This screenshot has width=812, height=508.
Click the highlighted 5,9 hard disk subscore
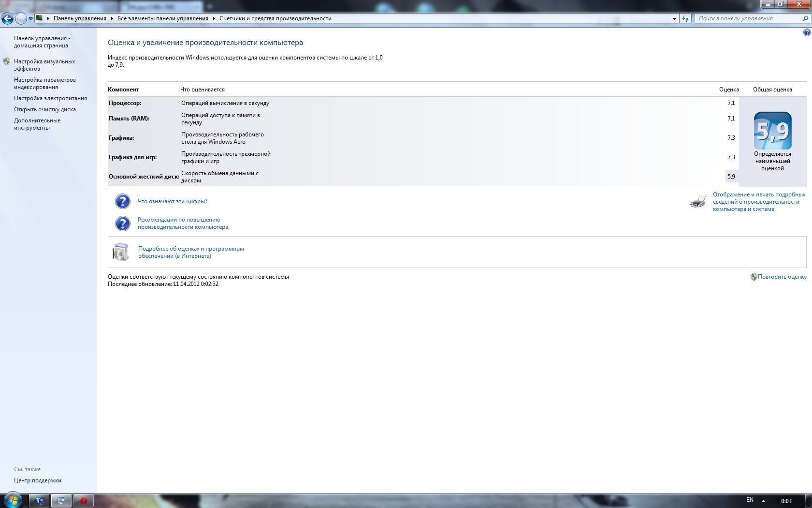point(731,177)
